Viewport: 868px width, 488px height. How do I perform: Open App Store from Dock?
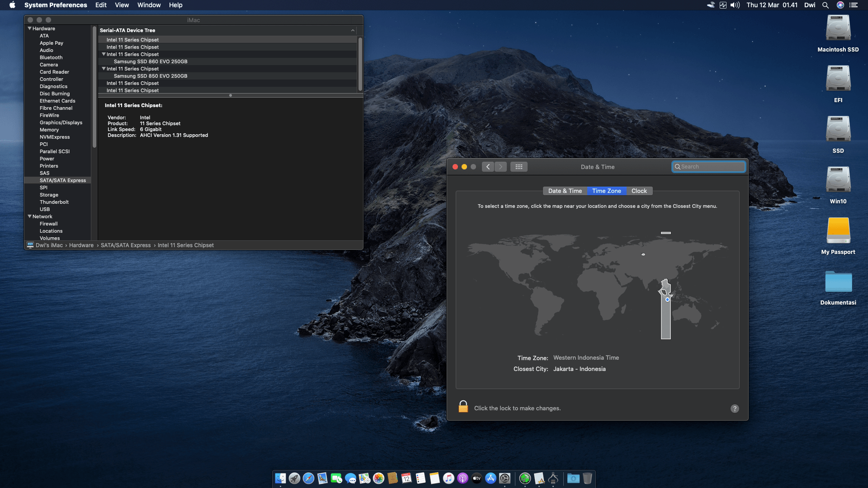pos(491,478)
